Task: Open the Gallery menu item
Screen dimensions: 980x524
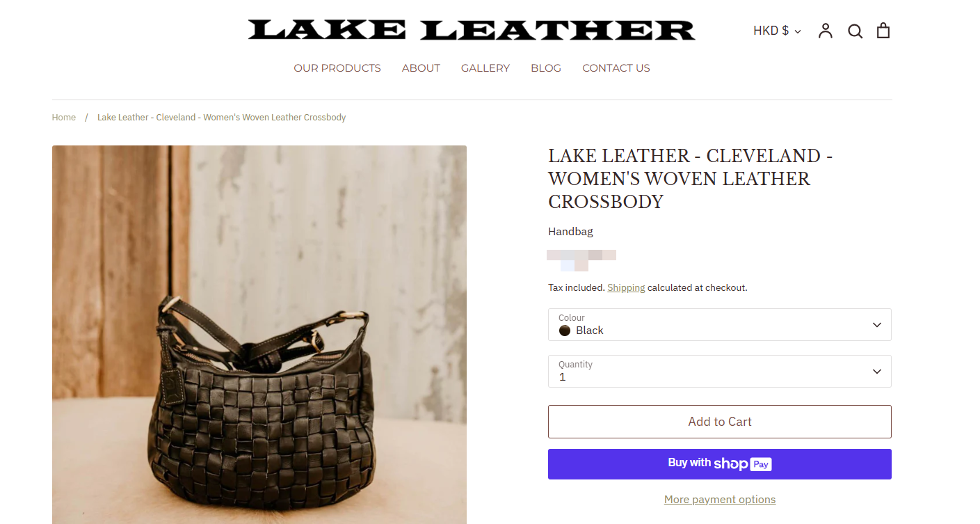Action: point(485,68)
